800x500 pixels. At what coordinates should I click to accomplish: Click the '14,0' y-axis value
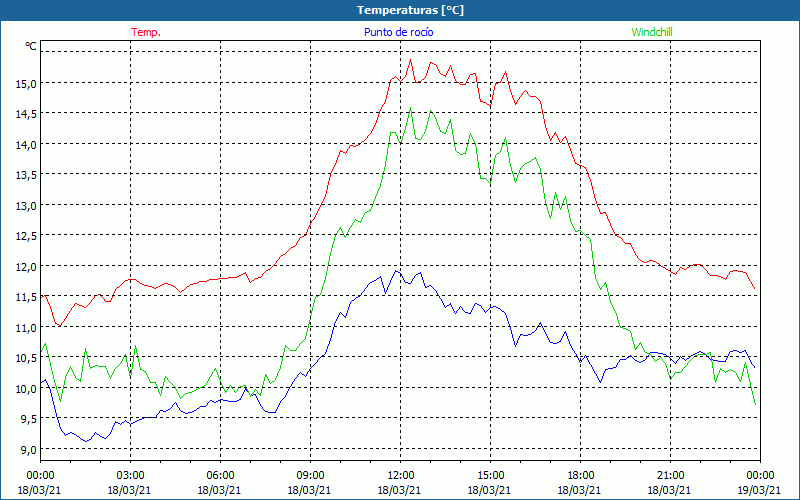coord(26,145)
